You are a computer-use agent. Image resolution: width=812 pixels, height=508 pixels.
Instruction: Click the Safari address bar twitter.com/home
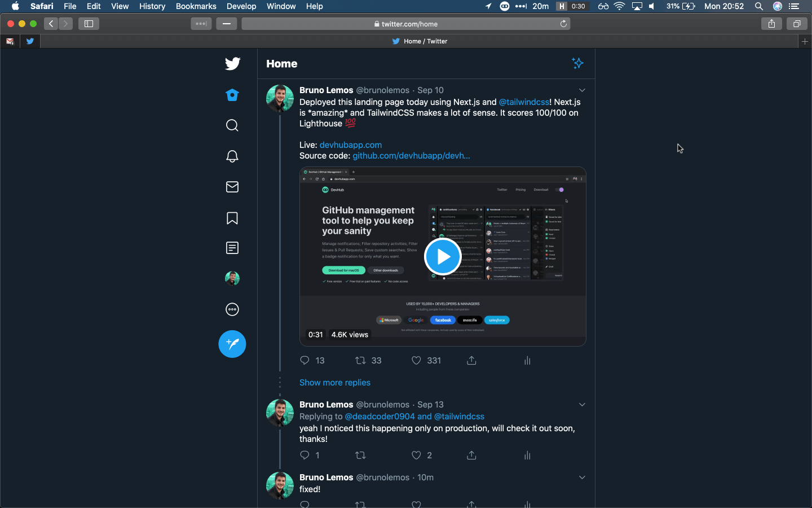pyautogui.click(x=406, y=24)
